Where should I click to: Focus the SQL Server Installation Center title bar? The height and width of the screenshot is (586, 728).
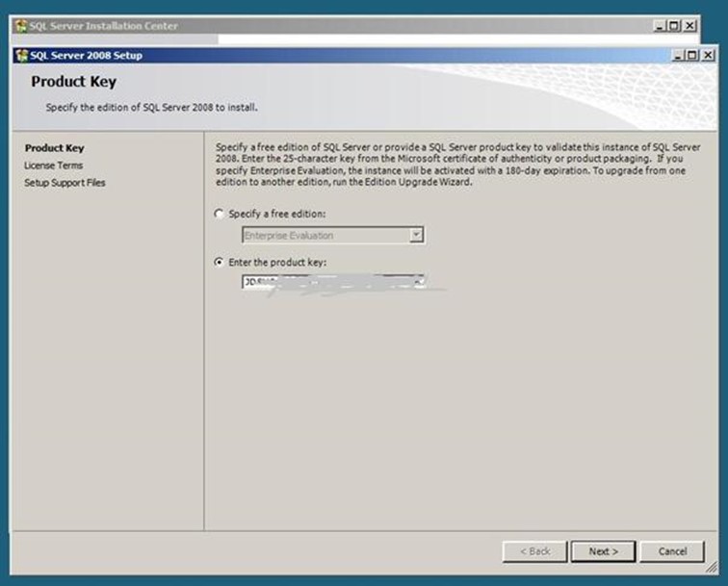385,26
